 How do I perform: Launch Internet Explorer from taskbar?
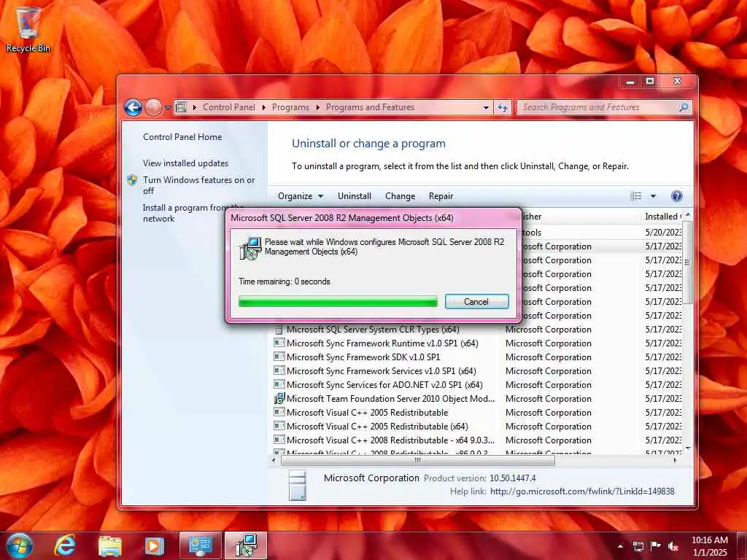(x=65, y=545)
